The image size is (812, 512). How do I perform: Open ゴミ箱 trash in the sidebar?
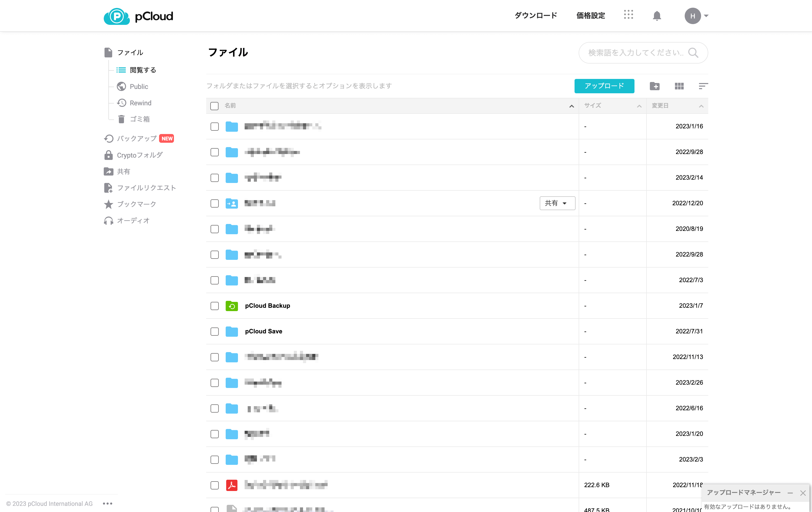point(133,119)
